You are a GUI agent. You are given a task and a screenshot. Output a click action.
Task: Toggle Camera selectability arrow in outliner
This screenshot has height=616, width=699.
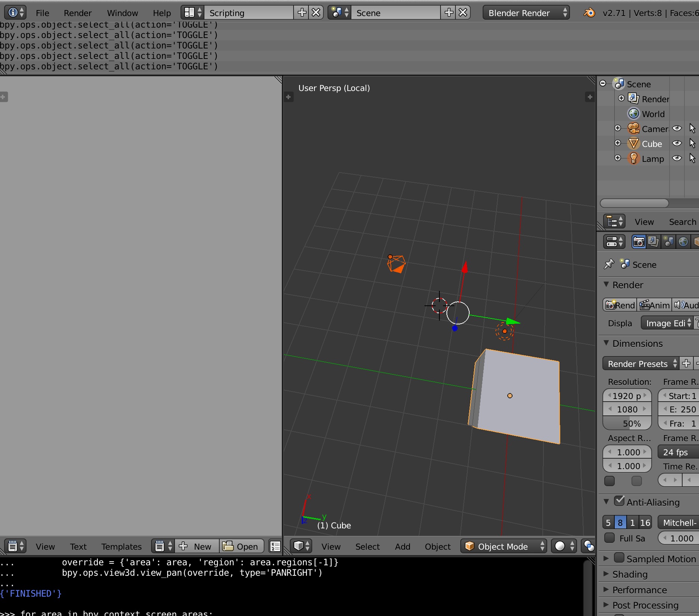(x=692, y=129)
